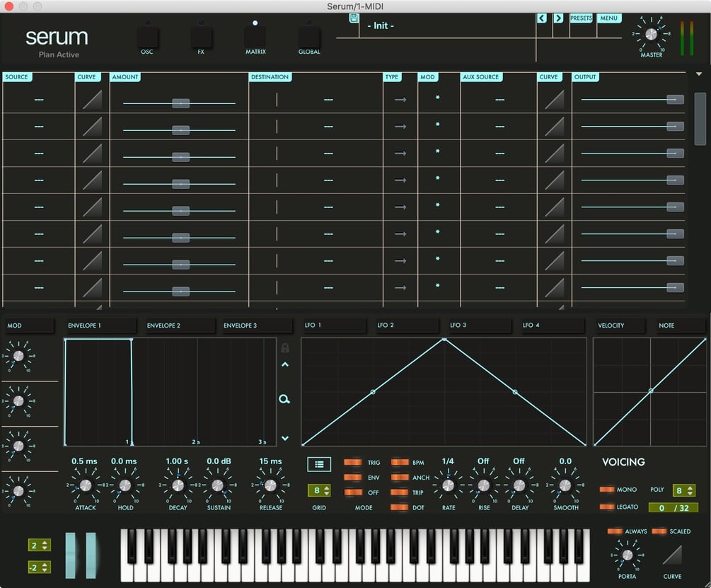This screenshot has height=588, width=711.
Task: Go to previous preset with left arrow
Action: tap(541, 18)
